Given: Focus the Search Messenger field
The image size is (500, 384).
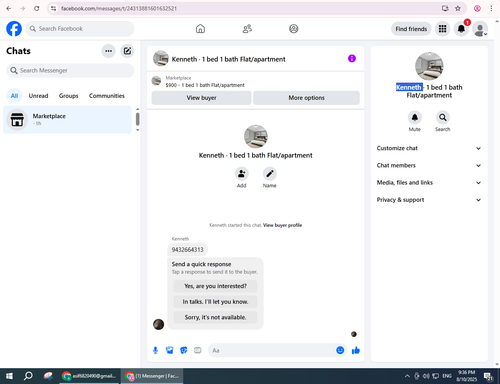Looking at the screenshot, I should (70, 70).
